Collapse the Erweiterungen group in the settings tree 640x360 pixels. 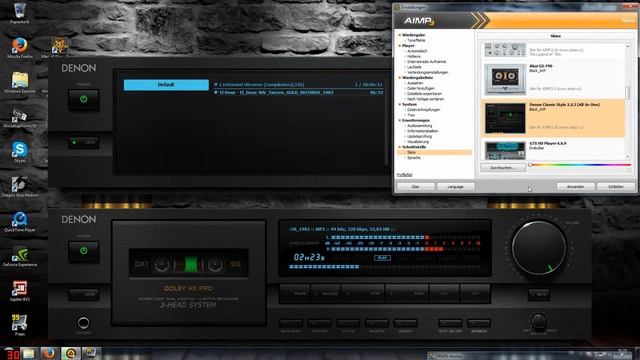tap(400, 120)
